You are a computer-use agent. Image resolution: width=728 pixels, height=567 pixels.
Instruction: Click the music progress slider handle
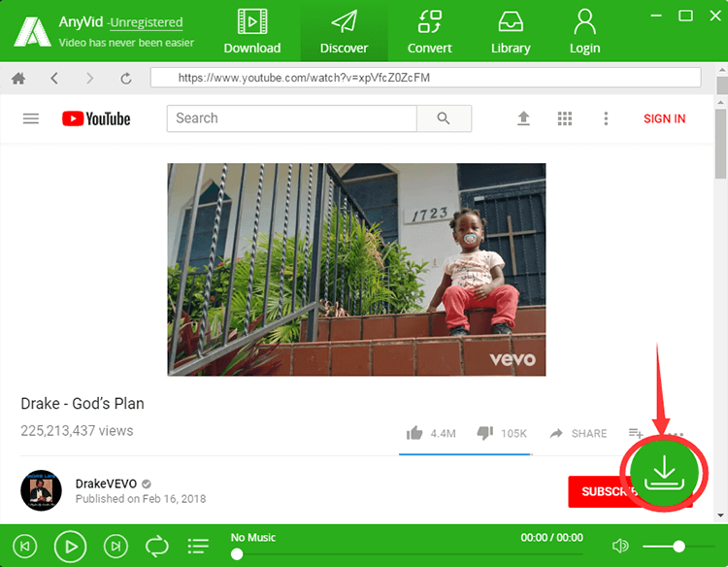[237, 554]
